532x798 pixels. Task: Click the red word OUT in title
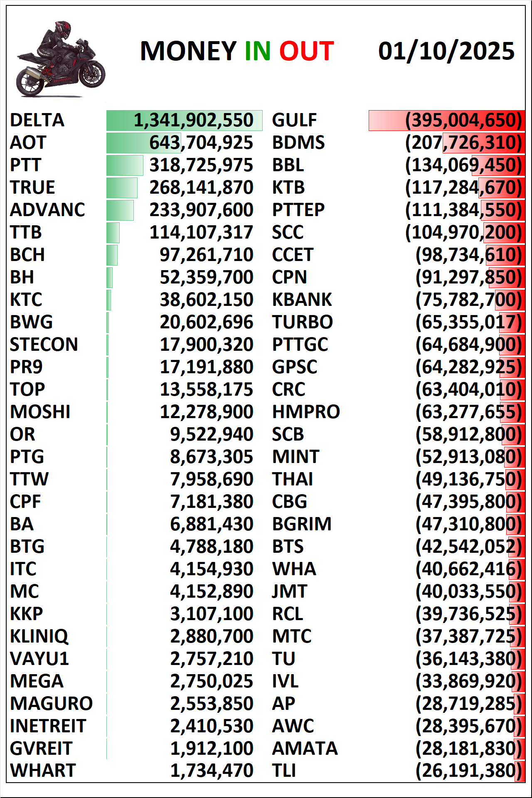click(x=306, y=51)
